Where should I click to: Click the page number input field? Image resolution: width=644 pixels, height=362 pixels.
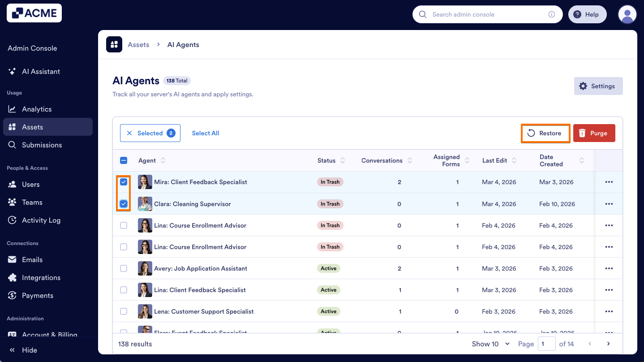tap(547, 344)
